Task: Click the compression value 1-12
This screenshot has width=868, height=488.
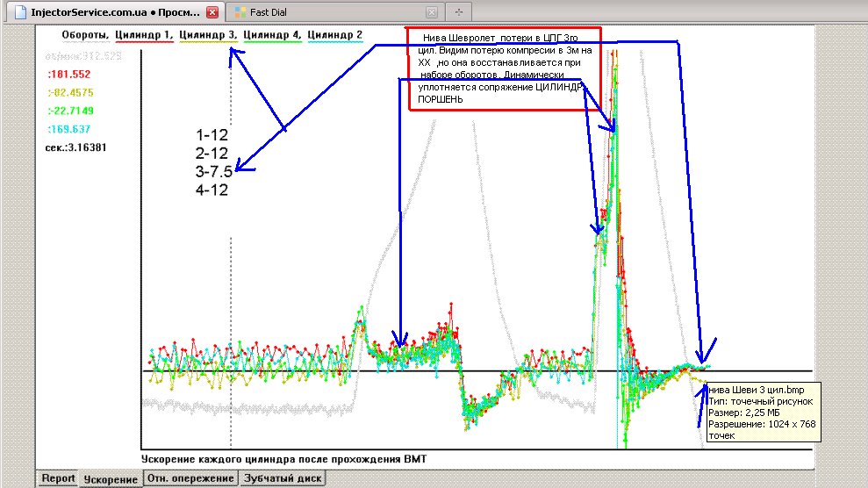Action: pyautogui.click(x=212, y=135)
